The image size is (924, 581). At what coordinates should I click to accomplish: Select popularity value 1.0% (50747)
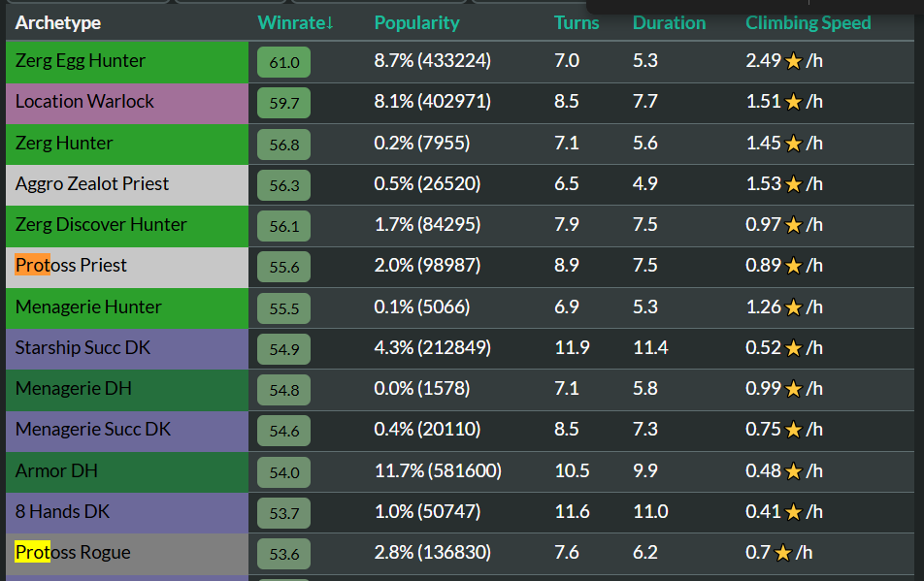click(x=427, y=511)
